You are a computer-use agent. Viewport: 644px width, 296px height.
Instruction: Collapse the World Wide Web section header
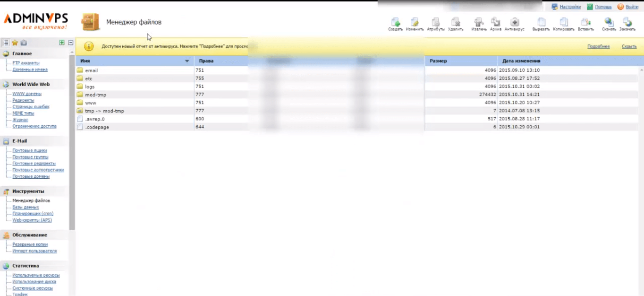[31, 84]
